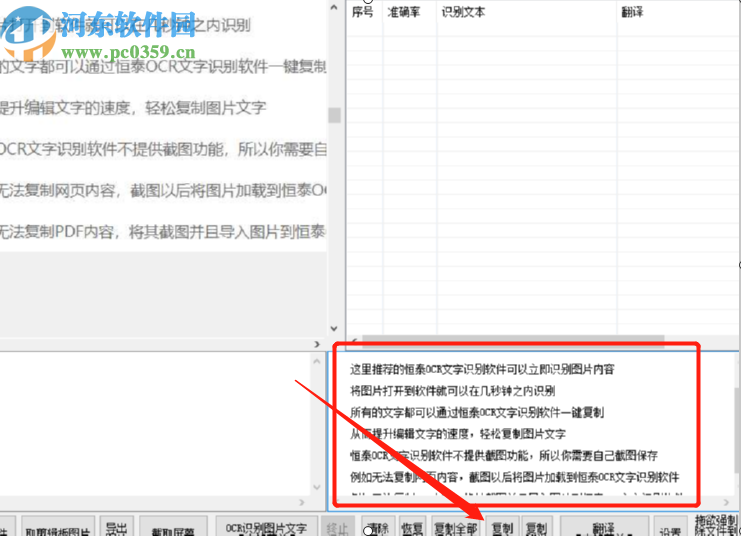Viewport: 741px width, 536px height.
Task: Click line 将图片打开到软件就可以在几秒钟之内识别
Action: (453, 391)
